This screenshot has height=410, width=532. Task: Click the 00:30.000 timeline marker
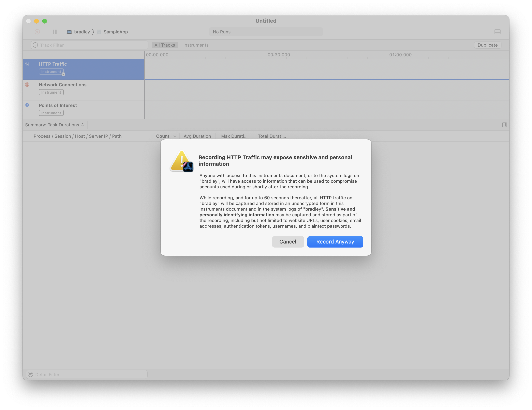click(279, 55)
